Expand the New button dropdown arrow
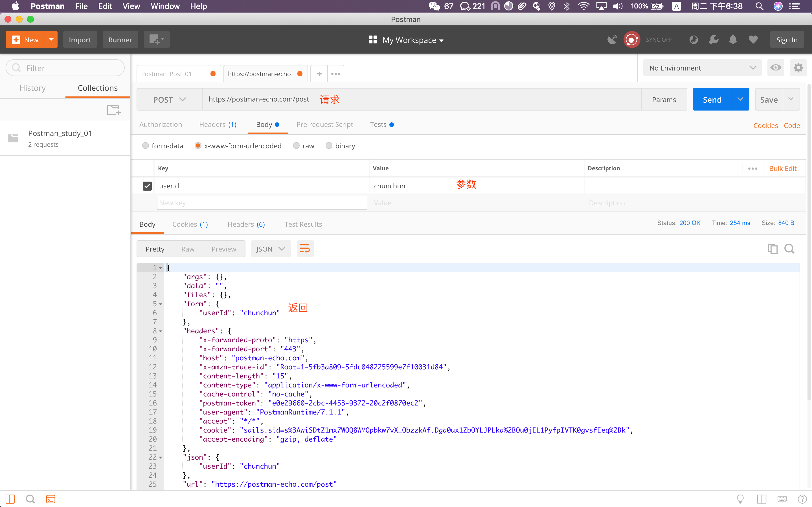 tap(51, 39)
